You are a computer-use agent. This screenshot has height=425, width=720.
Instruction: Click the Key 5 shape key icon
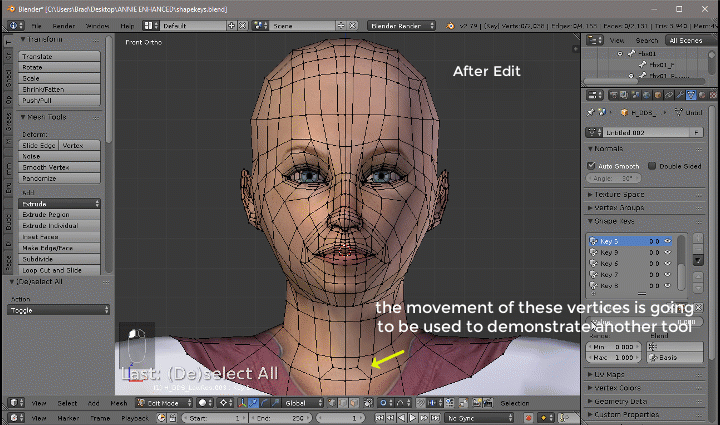coord(594,241)
